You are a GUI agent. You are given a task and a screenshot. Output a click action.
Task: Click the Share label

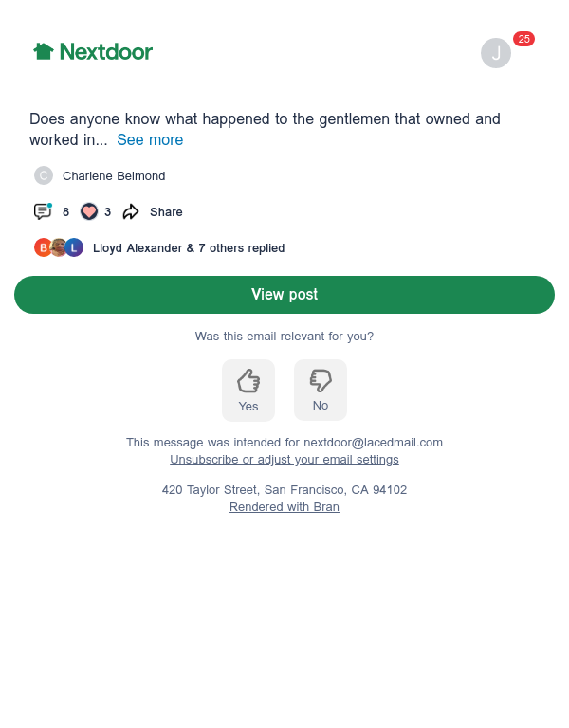(166, 212)
